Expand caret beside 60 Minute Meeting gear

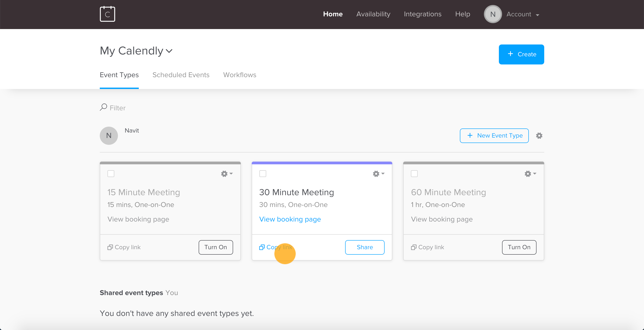(534, 174)
